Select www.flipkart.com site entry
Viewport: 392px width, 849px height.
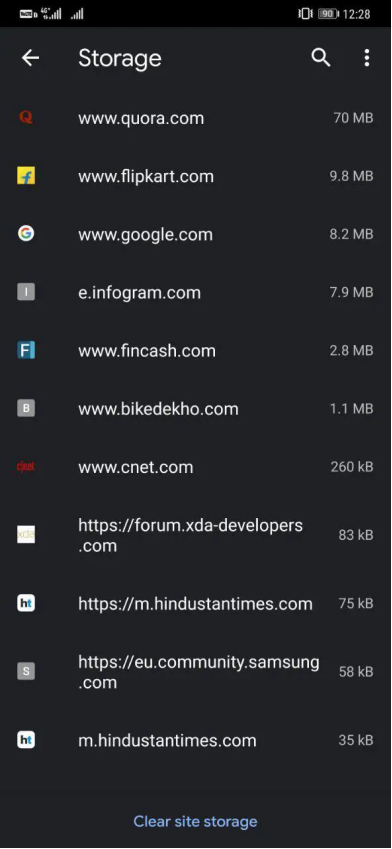click(196, 176)
